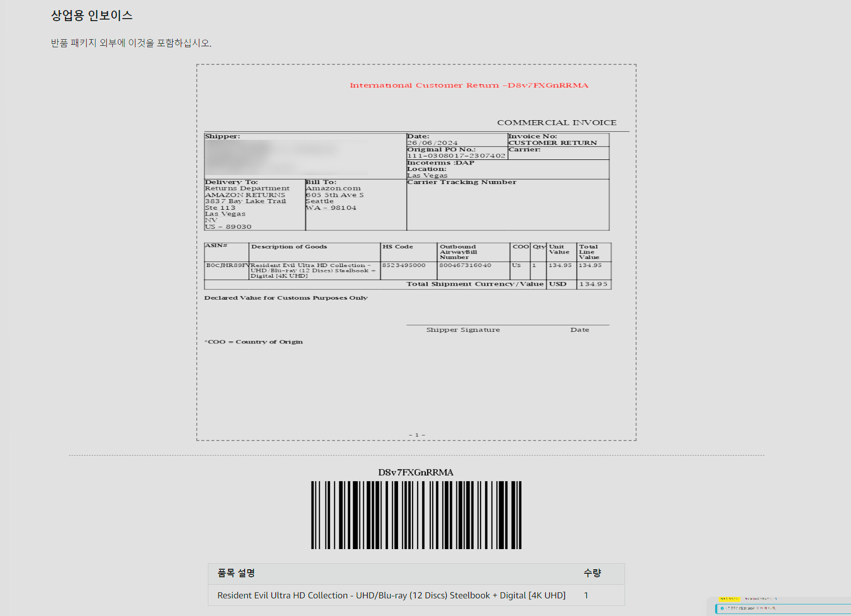Screen dimensions: 851x616
Task: Click the 품목 설명 column header
Action: point(236,573)
